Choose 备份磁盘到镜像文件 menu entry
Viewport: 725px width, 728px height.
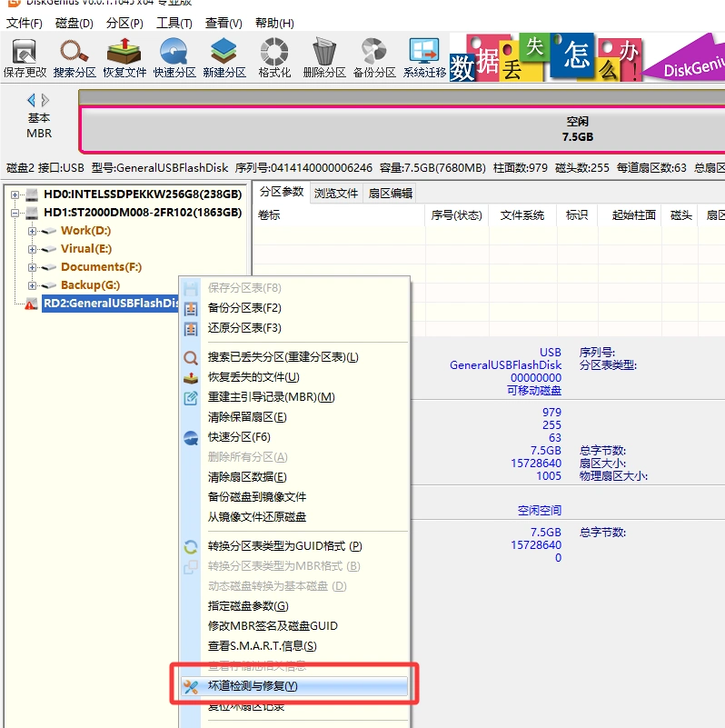295,497
